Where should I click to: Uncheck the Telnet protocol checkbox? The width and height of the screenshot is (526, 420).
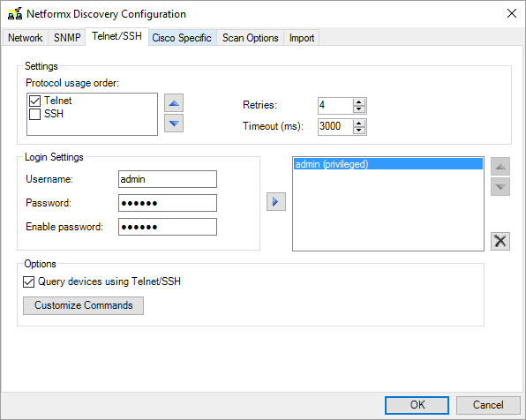[x=35, y=101]
